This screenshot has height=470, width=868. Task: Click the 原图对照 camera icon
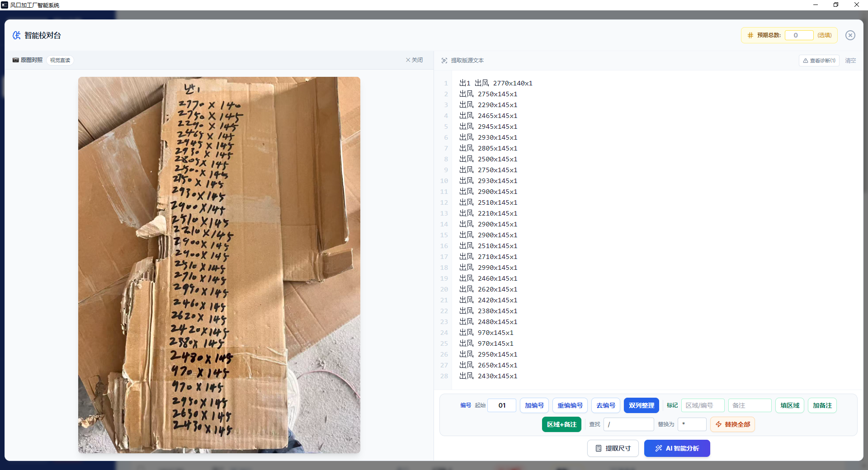16,60
